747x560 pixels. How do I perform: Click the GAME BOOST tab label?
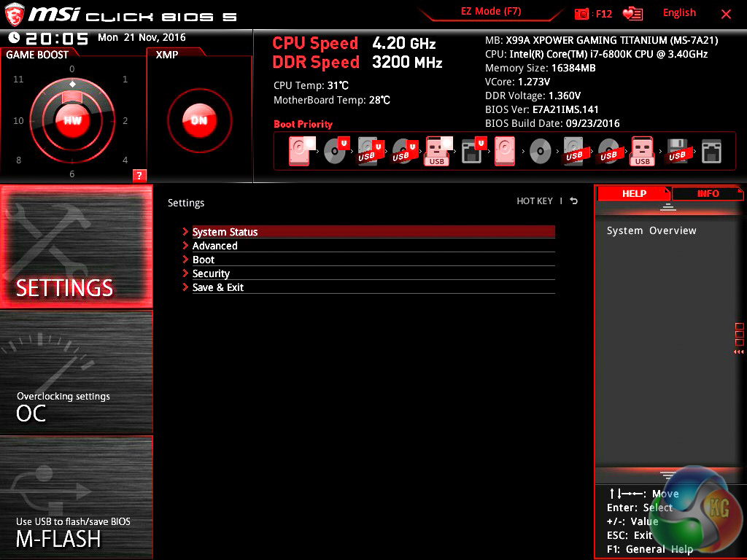click(x=37, y=55)
